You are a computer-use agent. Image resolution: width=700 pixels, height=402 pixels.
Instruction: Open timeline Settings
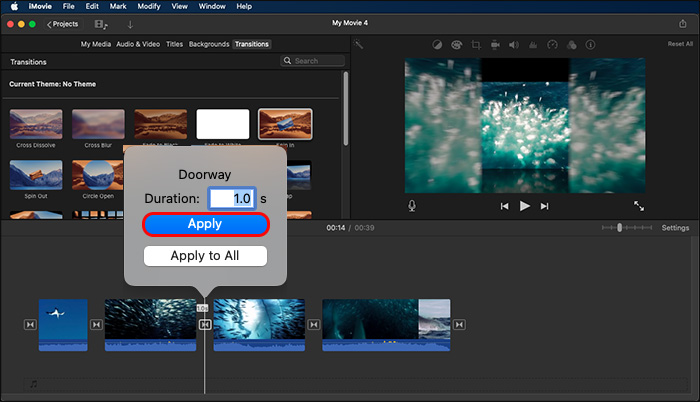675,228
